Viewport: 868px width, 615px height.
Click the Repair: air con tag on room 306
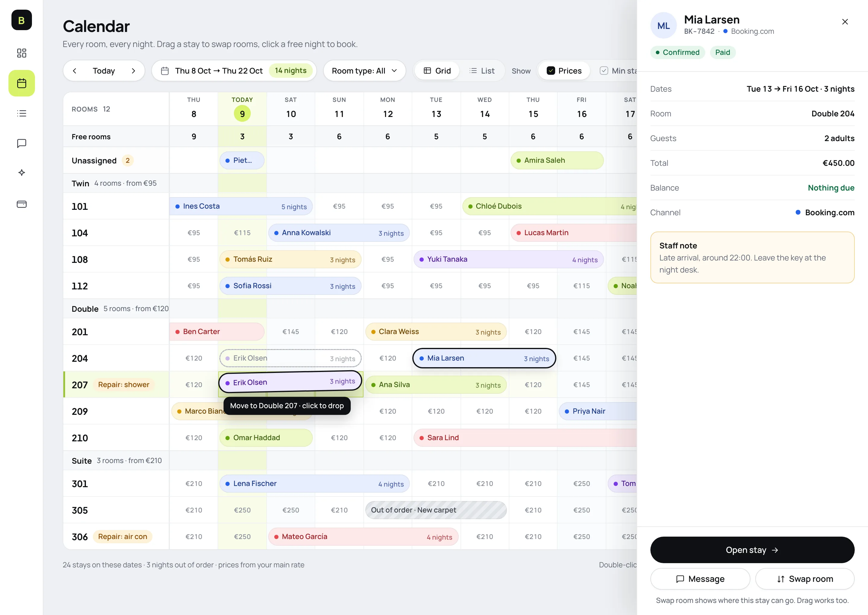123,537
